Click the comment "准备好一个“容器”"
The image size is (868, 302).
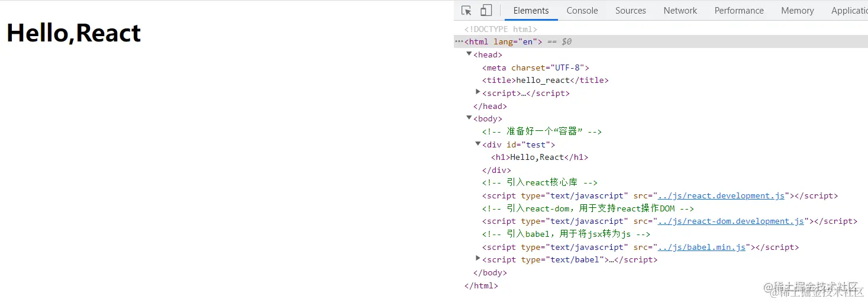pyautogui.click(x=541, y=131)
